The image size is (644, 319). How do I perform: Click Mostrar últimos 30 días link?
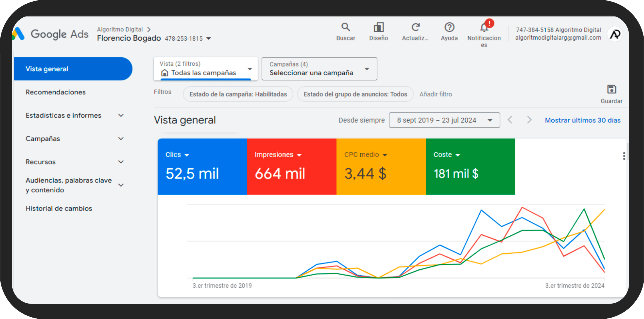click(x=582, y=120)
